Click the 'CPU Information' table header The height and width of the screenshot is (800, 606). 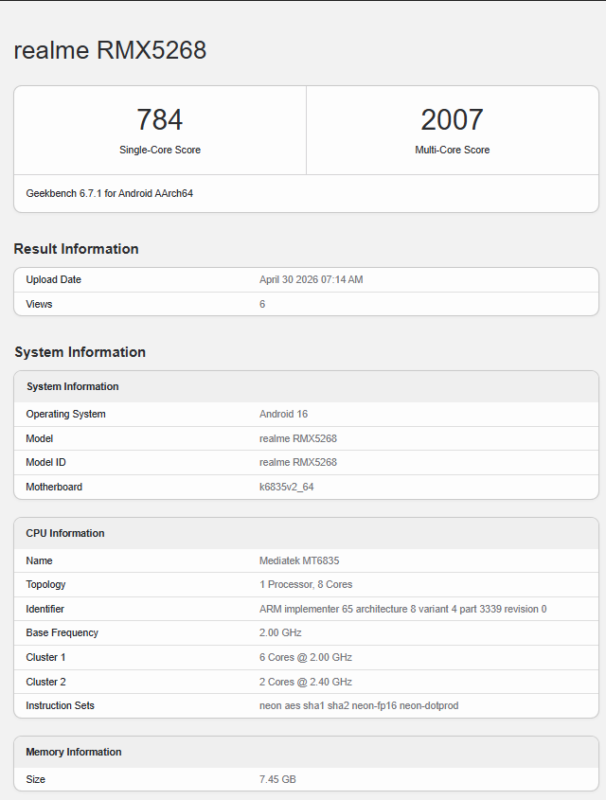click(65, 533)
